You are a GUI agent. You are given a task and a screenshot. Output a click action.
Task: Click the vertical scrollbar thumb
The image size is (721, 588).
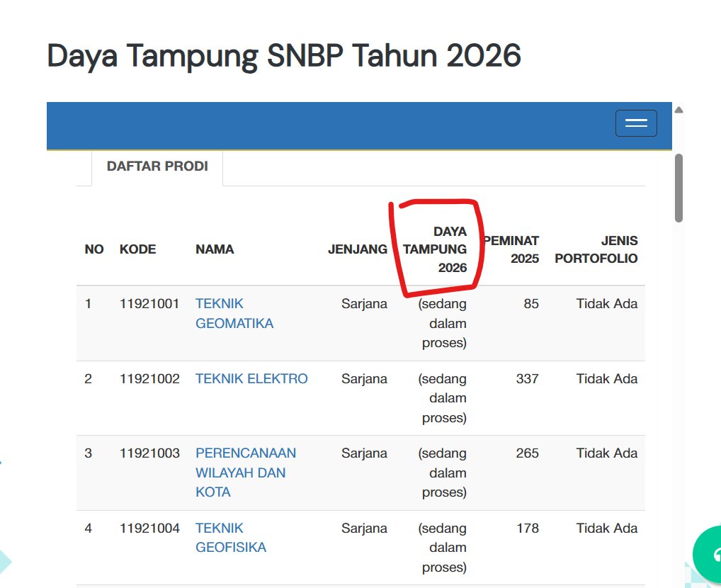pyautogui.click(x=679, y=188)
